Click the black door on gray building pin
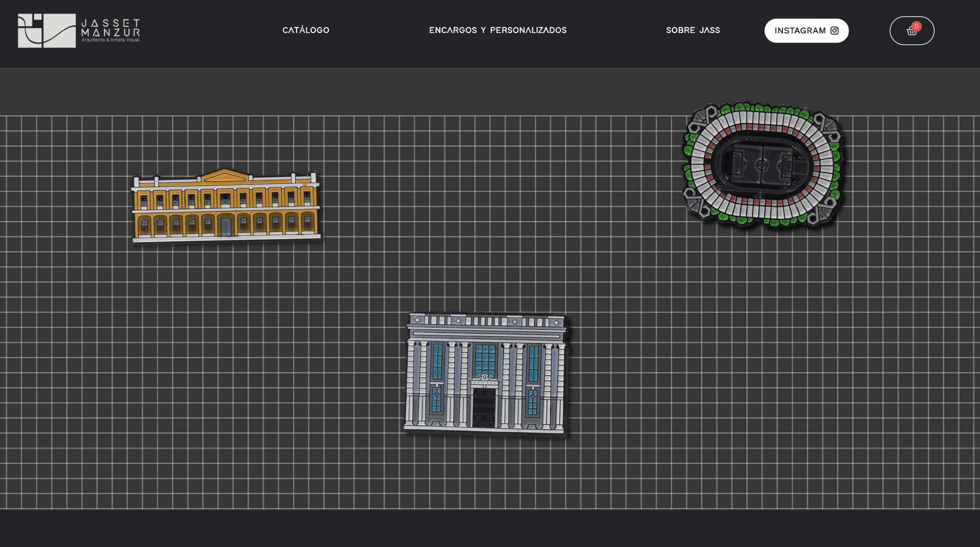The width and height of the screenshot is (980, 547). [x=484, y=408]
